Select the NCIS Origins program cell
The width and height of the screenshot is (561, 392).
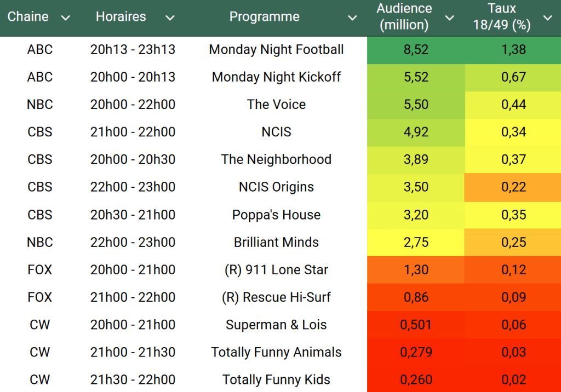click(x=276, y=187)
